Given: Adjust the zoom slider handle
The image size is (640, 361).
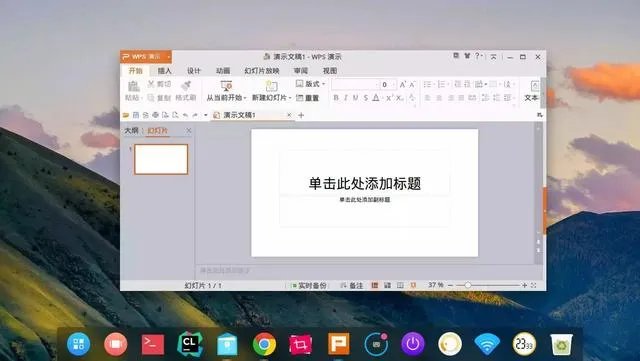Looking at the screenshot, I should pyautogui.click(x=468, y=285).
